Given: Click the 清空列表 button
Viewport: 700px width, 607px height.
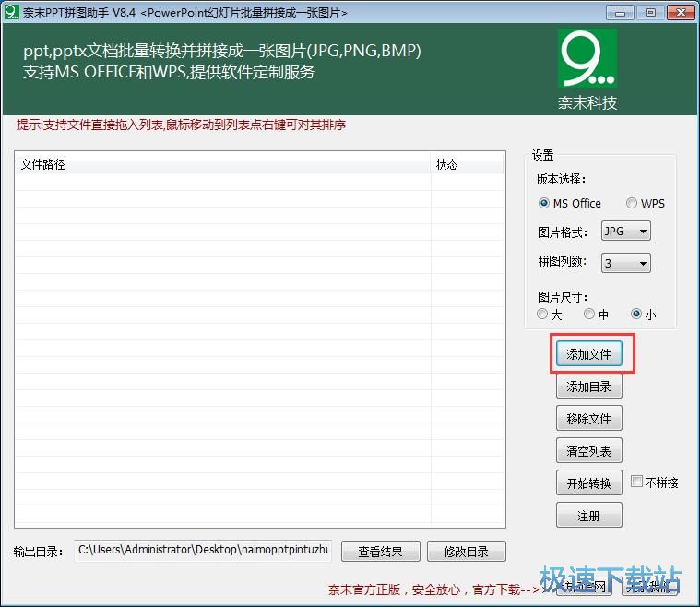Looking at the screenshot, I should pyautogui.click(x=588, y=451).
